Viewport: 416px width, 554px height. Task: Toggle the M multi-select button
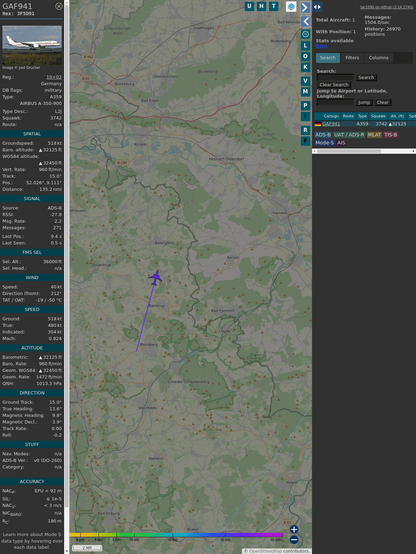tap(305, 92)
